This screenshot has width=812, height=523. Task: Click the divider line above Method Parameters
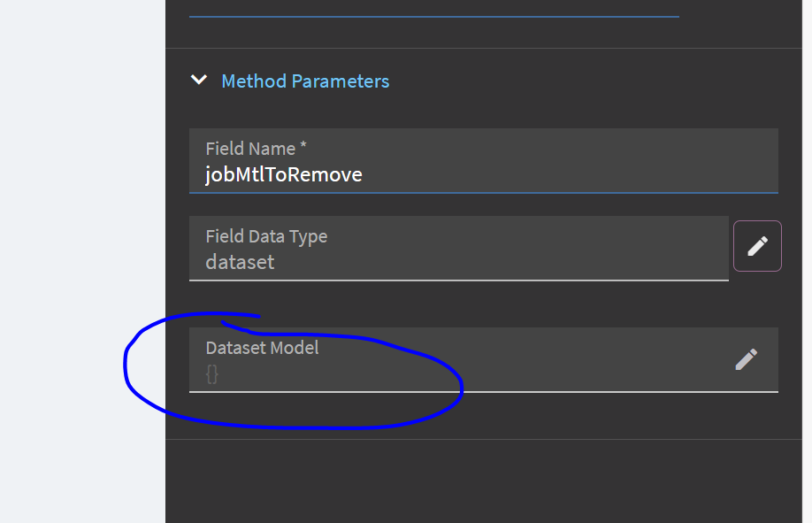tap(484, 48)
